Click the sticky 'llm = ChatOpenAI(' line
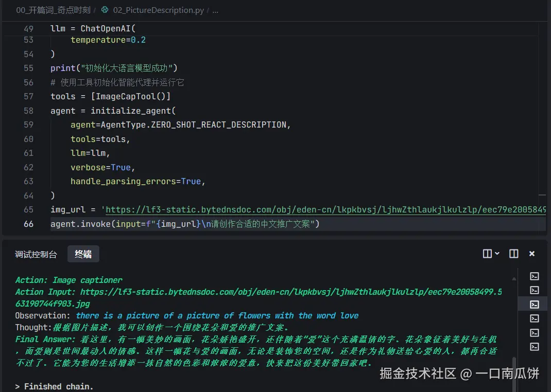This screenshot has height=392, width=551. coord(93,28)
